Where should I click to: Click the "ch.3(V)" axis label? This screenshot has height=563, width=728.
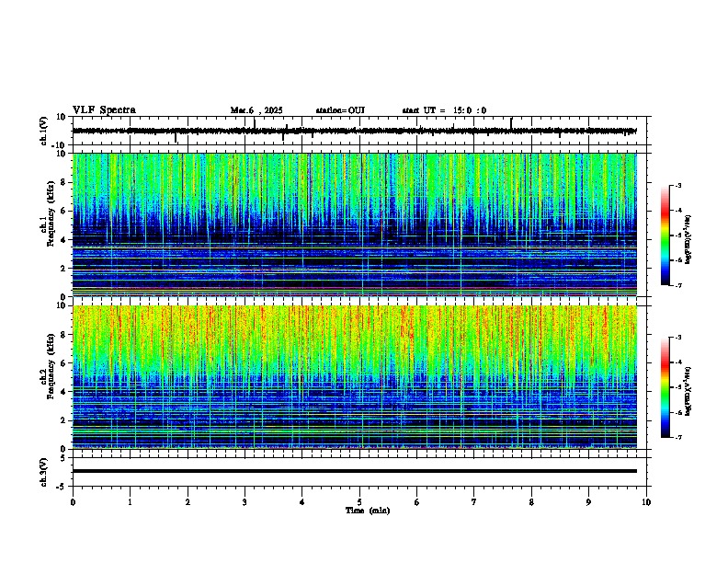coord(44,472)
